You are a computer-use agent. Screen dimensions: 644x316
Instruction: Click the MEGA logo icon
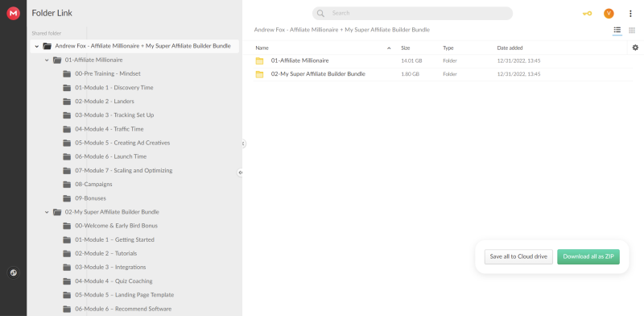click(x=13, y=13)
